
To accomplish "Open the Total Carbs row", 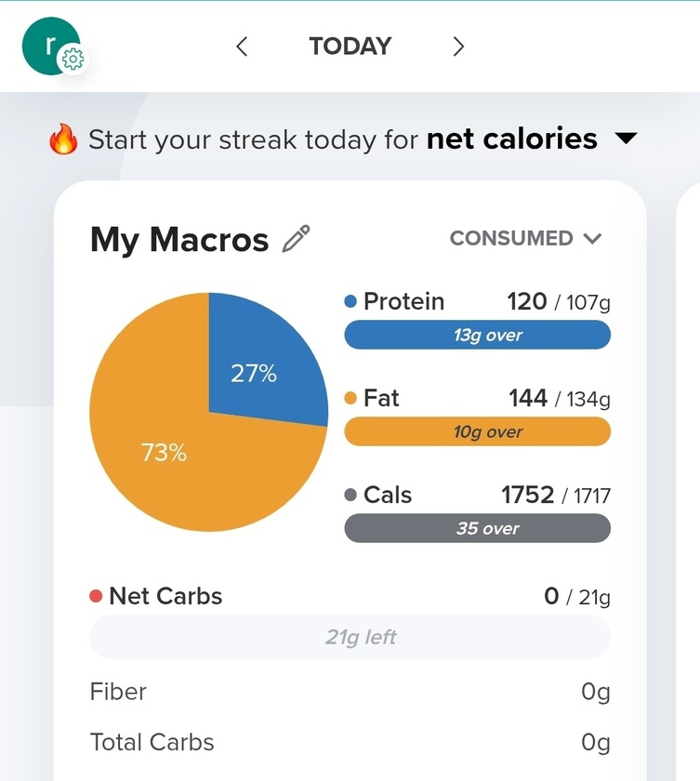I will click(350, 742).
